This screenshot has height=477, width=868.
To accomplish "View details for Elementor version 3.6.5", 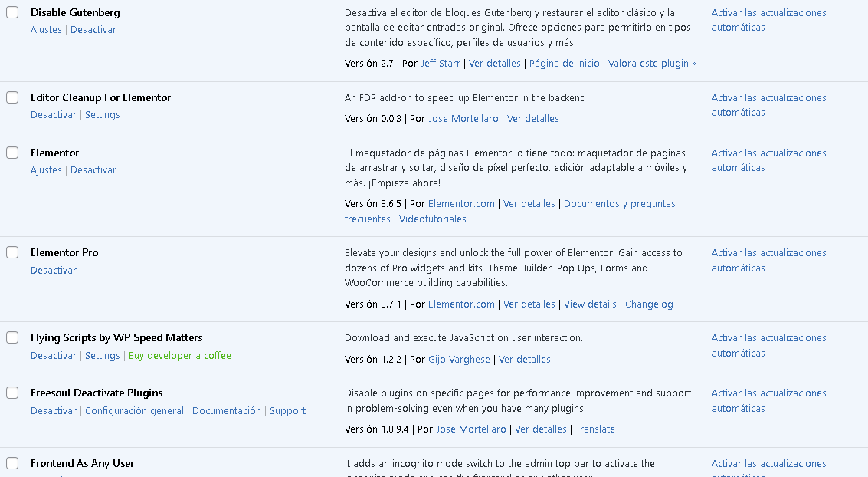I will pyautogui.click(x=529, y=204).
